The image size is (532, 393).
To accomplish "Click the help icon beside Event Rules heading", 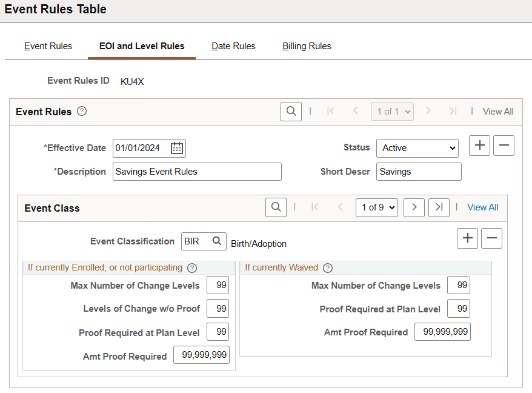I will pyautogui.click(x=81, y=111).
